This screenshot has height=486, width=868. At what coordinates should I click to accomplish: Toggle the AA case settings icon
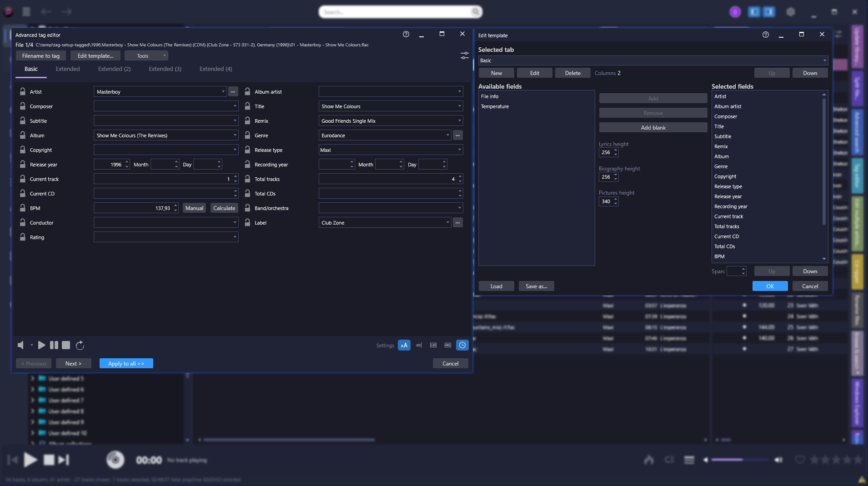pos(404,345)
